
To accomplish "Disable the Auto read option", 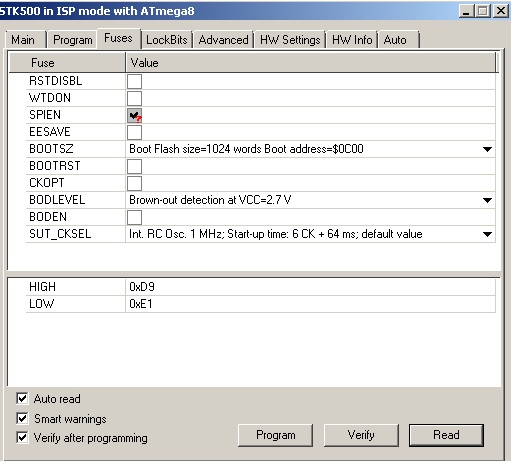I will point(22,398).
